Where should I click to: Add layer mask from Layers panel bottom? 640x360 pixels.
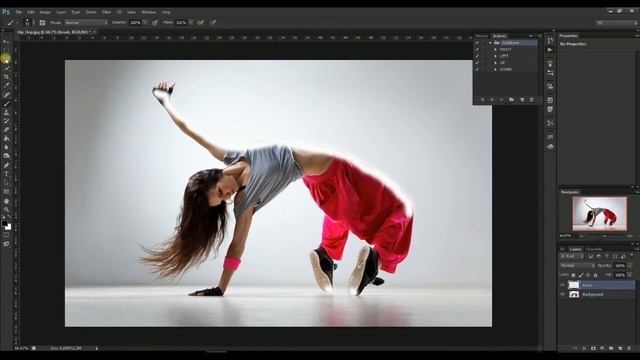pyautogui.click(x=593, y=348)
